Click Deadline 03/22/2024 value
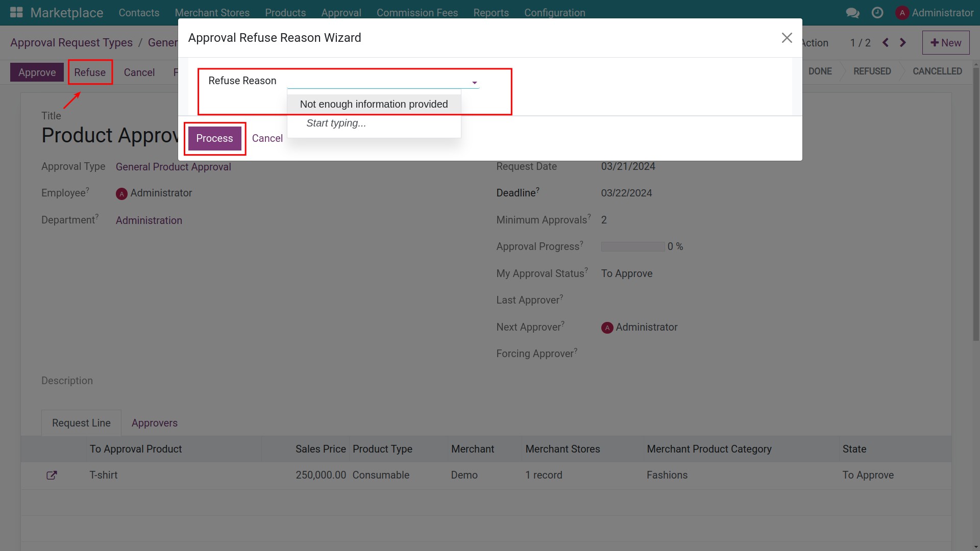 [626, 193]
